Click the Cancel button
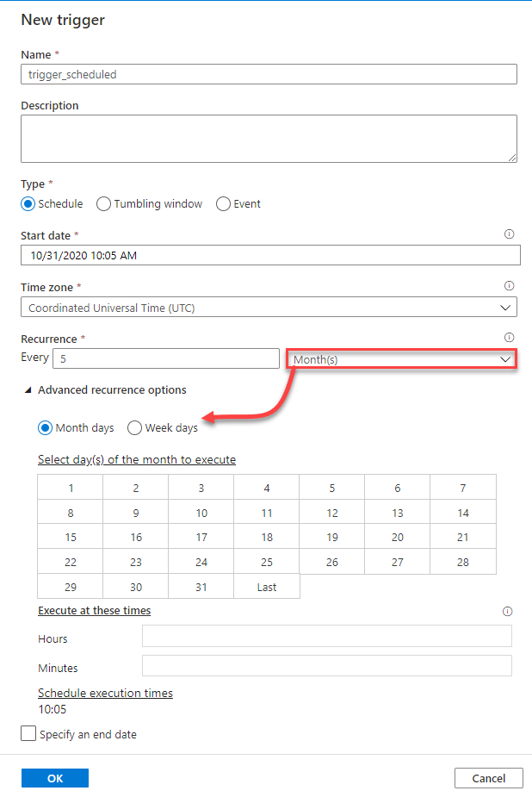Image resolution: width=532 pixels, height=797 pixels. (488, 778)
